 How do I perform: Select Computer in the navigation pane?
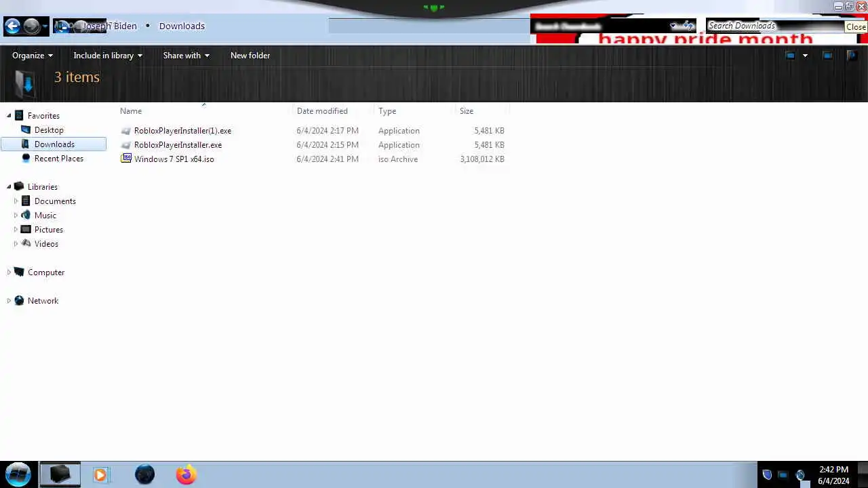pos(46,272)
